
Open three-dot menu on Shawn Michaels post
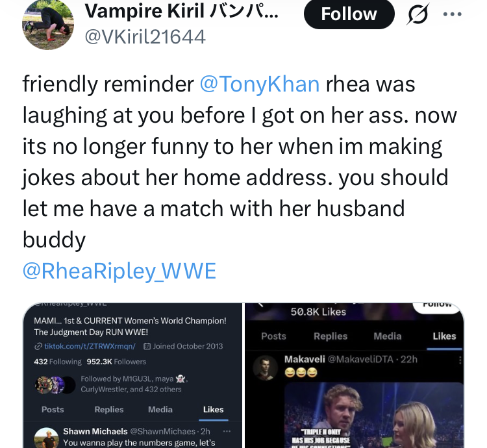click(226, 431)
